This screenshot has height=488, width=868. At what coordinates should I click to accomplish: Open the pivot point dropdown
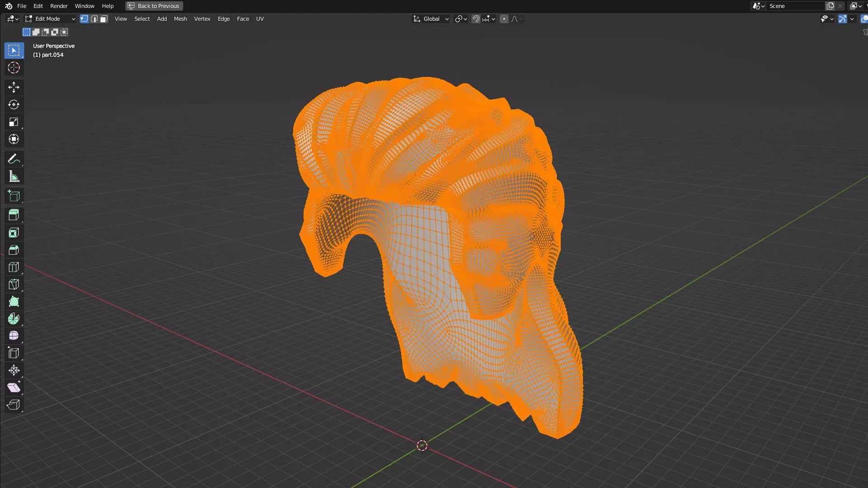[461, 19]
